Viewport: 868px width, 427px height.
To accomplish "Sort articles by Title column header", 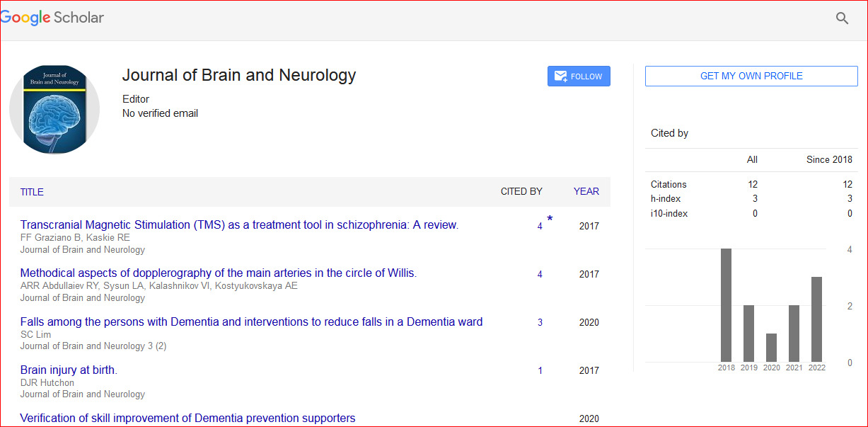I will tap(32, 192).
